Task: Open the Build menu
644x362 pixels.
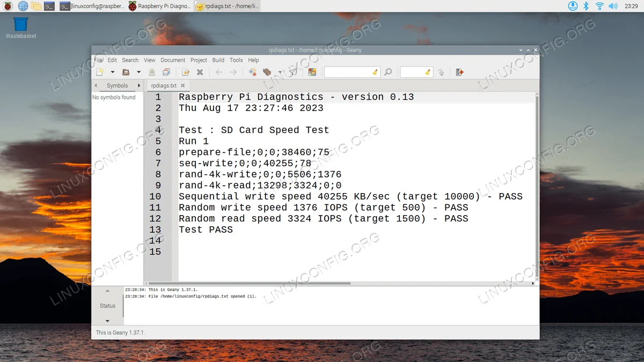Action: tap(218, 60)
